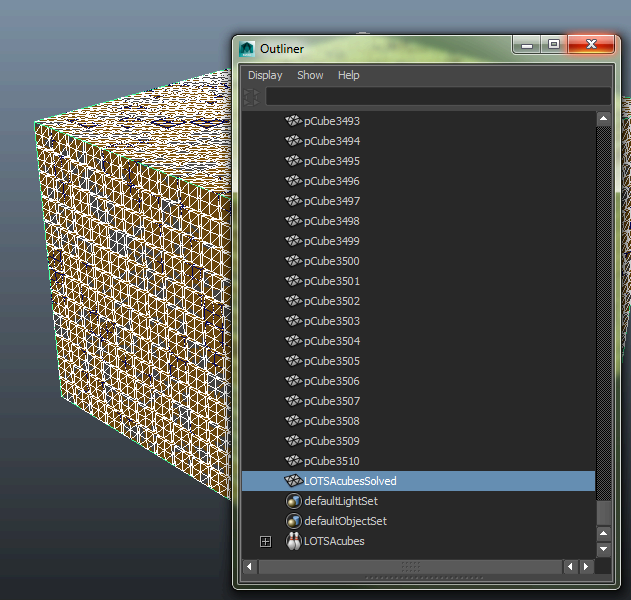Select the pCube3502 label

[332, 301]
